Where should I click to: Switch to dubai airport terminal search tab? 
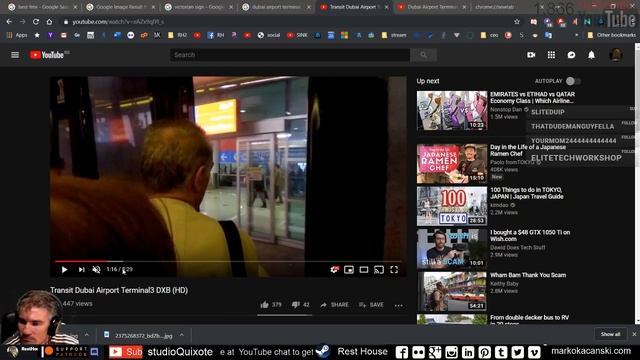coord(276,7)
